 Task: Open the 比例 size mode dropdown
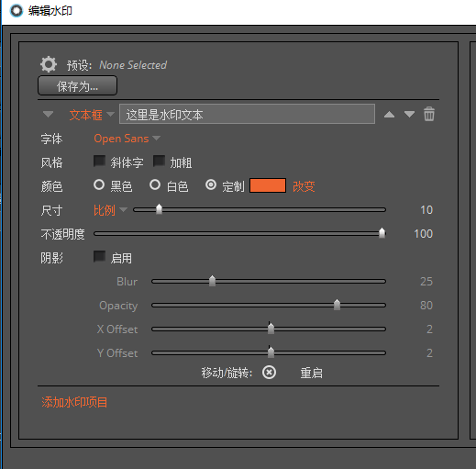pyautogui.click(x=110, y=210)
